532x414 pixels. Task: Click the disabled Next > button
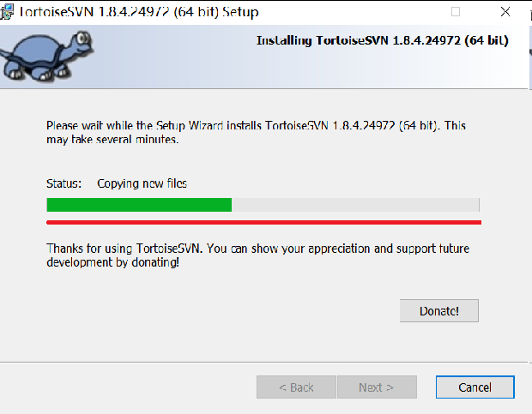pyautogui.click(x=377, y=387)
